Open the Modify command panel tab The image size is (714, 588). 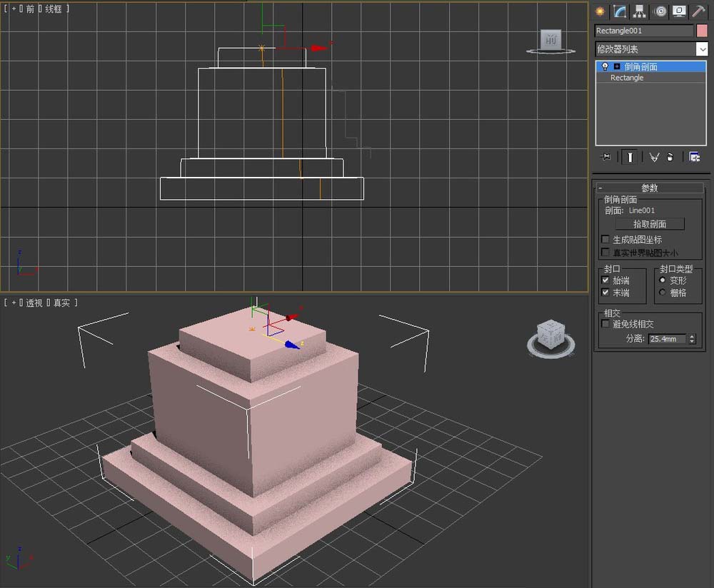point(620,11)
